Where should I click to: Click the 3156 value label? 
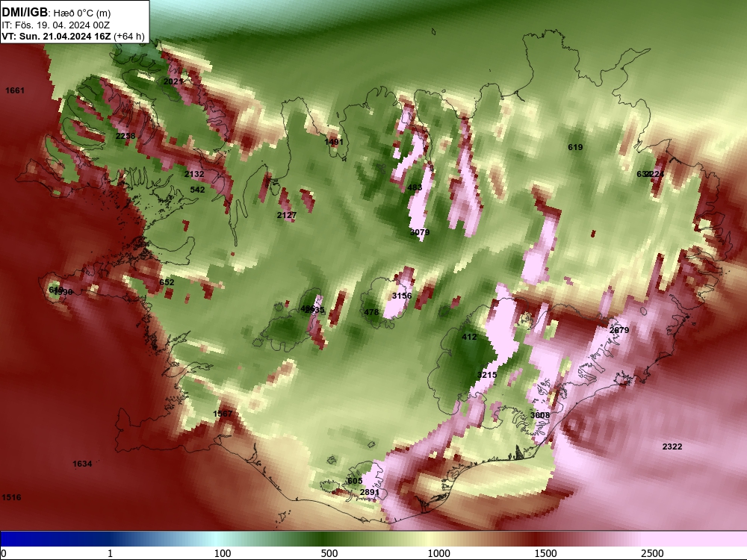pos(402,296)
